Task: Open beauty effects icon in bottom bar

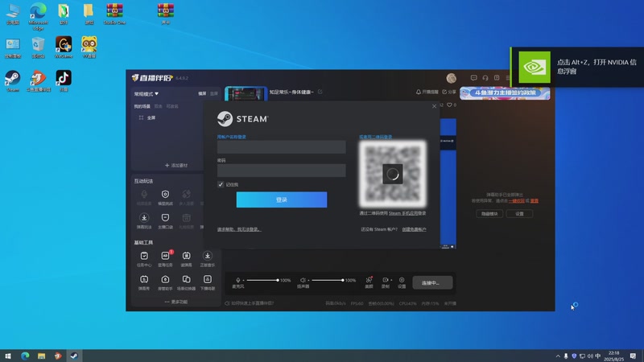Action: point(369,282)
